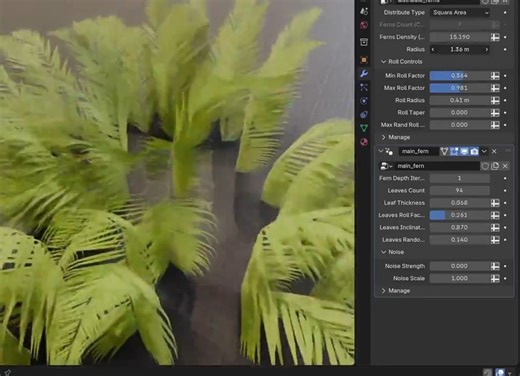Toggle attribute input for Ferns Density
Screen dimensions: 520x376
coord(495,37)
